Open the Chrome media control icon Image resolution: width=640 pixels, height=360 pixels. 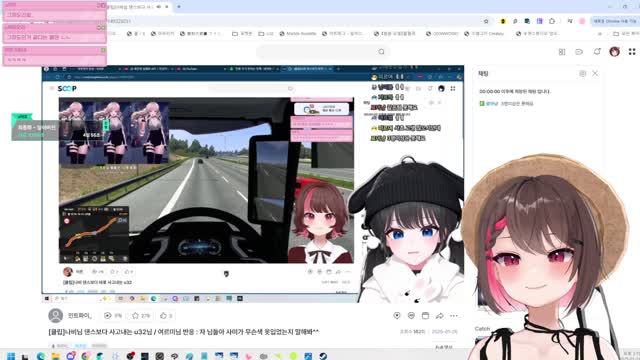570,21
